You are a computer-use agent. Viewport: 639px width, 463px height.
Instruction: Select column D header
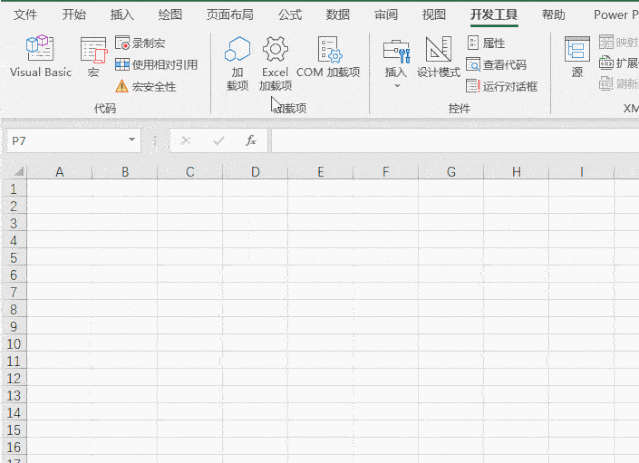[256, 172]
